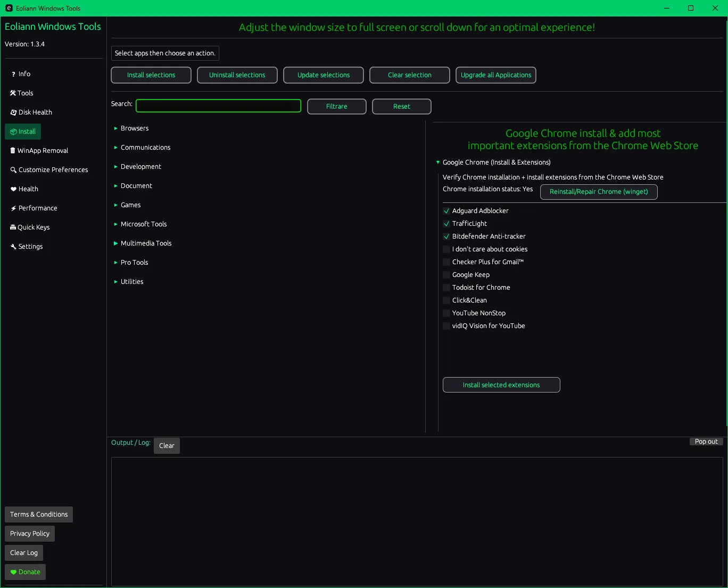Check the YouTube NonStop checkbox
The width and height of the screenshot is (728, 588).
coord(446,313)
